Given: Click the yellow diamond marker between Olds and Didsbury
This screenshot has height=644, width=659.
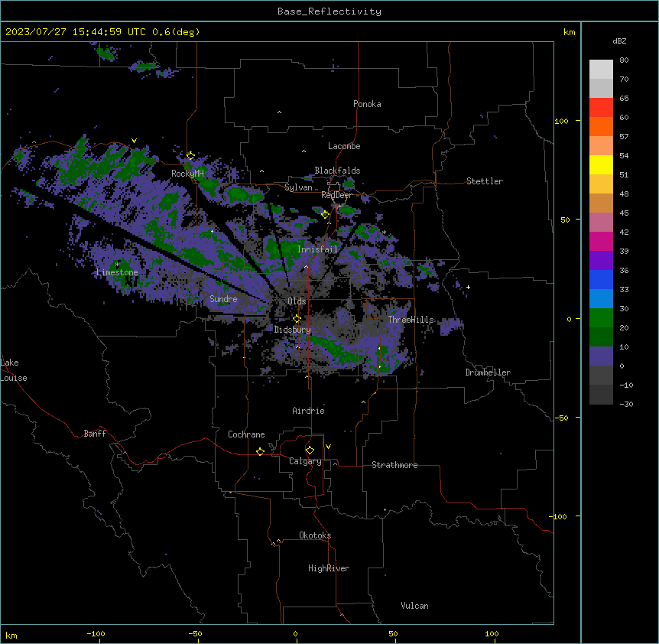Looking at the screenshot, I should point(297,319).
